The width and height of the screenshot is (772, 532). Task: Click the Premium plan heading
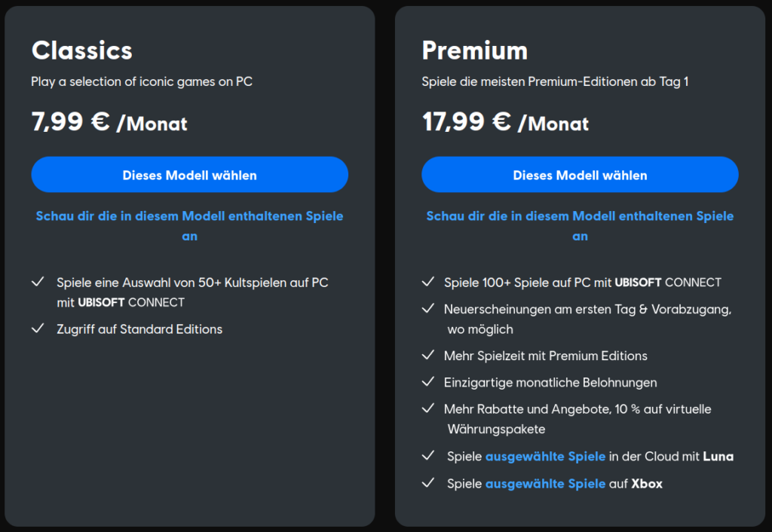(x=475, y=50)
